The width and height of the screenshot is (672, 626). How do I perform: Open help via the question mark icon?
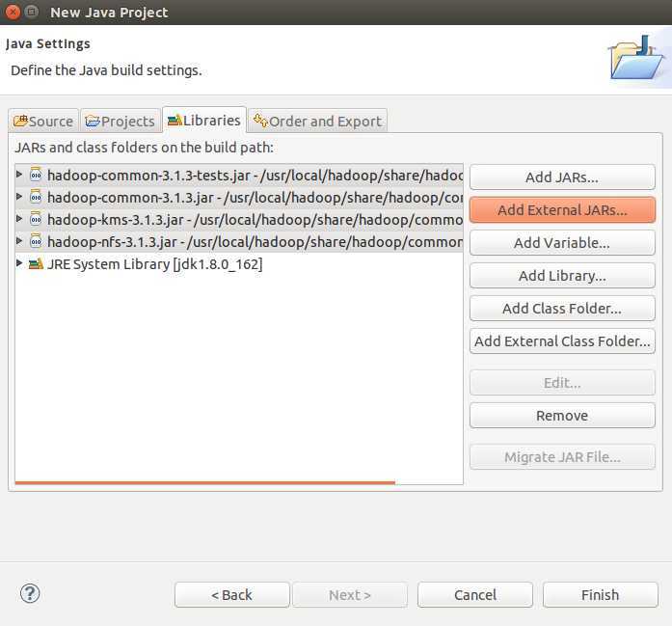click(30, 594)
